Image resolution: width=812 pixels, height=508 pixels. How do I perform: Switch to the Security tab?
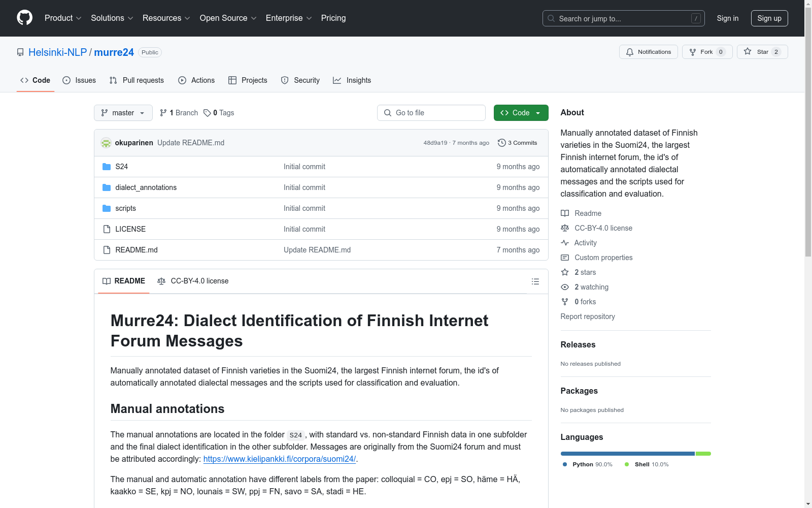pyautogui.click(x=300, y=80)
